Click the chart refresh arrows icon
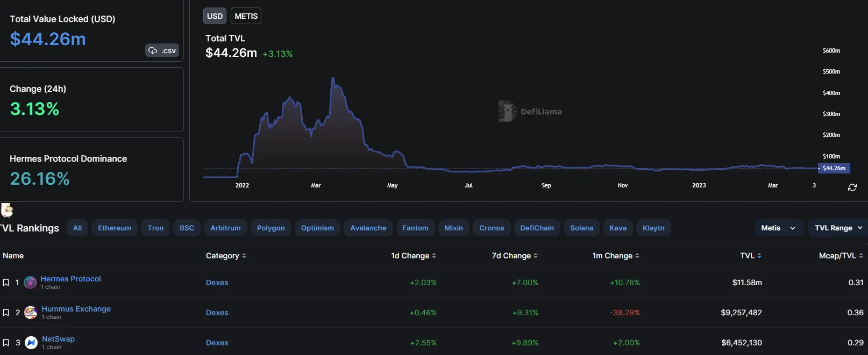The image size is (868, 355). point(852,187)
